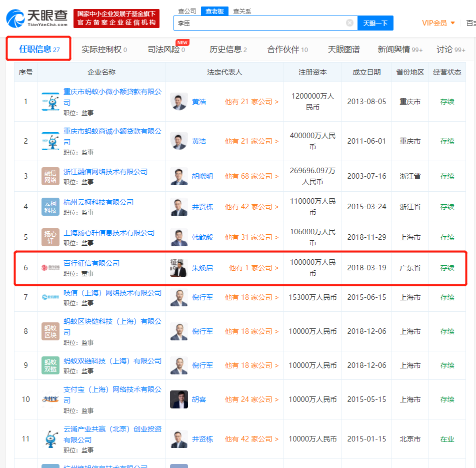Viewport: 476px width, 468px height.
Task: Open the 讨论 tab
Action: click(x=451, y=49)
